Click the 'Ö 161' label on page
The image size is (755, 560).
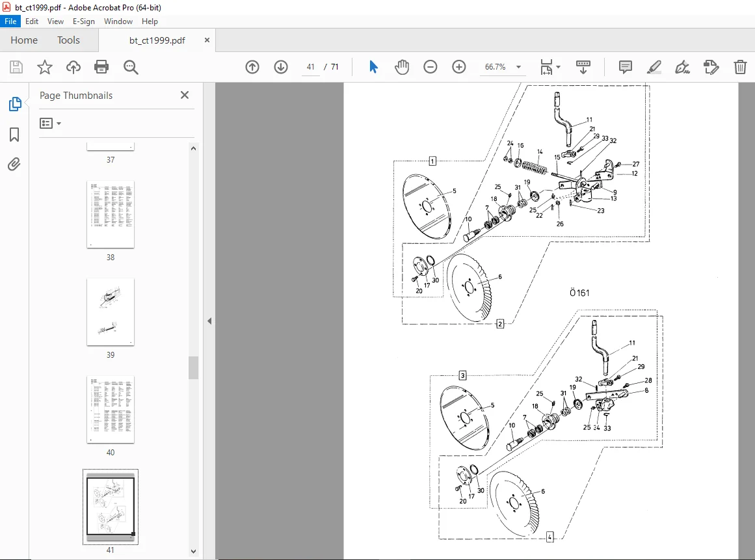(x=579, y=293)
